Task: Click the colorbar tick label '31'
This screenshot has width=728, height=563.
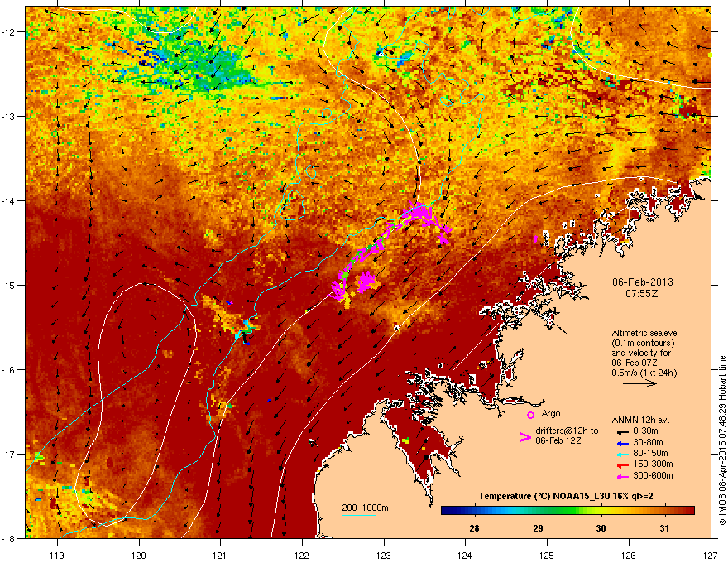Action: [664, 528]
